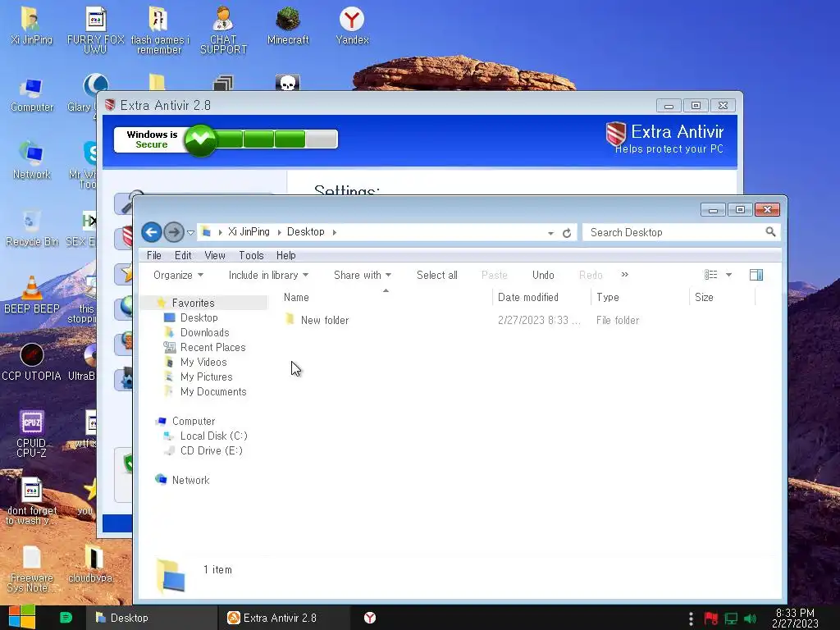Switch to Desktop taskbar button
This screenshot has width=840, height=630.
tap(152, 618)
